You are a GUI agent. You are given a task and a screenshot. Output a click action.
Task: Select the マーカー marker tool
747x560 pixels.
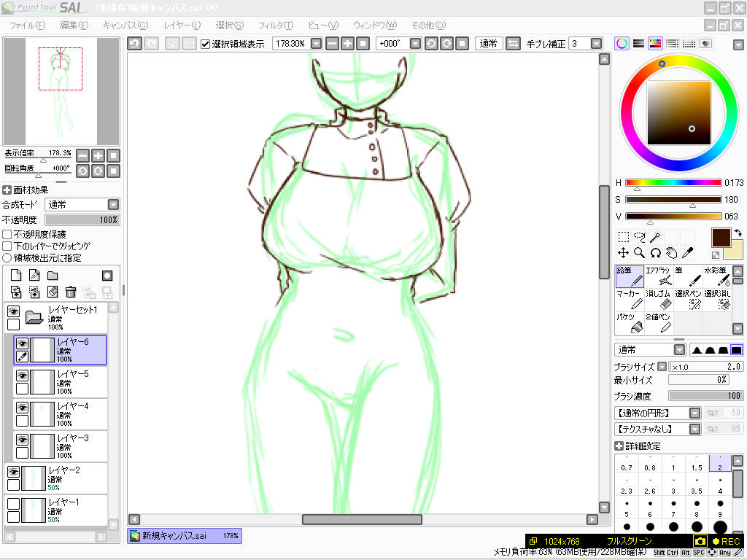[x=630, y=300]
